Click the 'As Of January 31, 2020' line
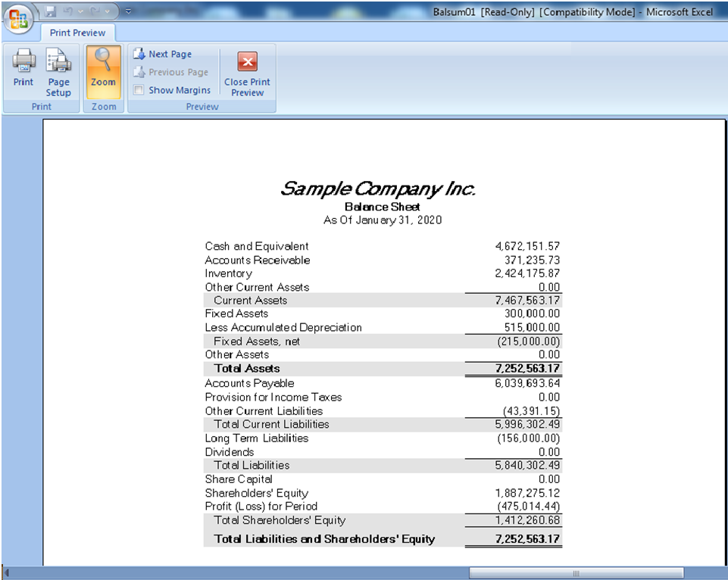The height and width of the screenshot is (580, 728). tap(383, 220)
